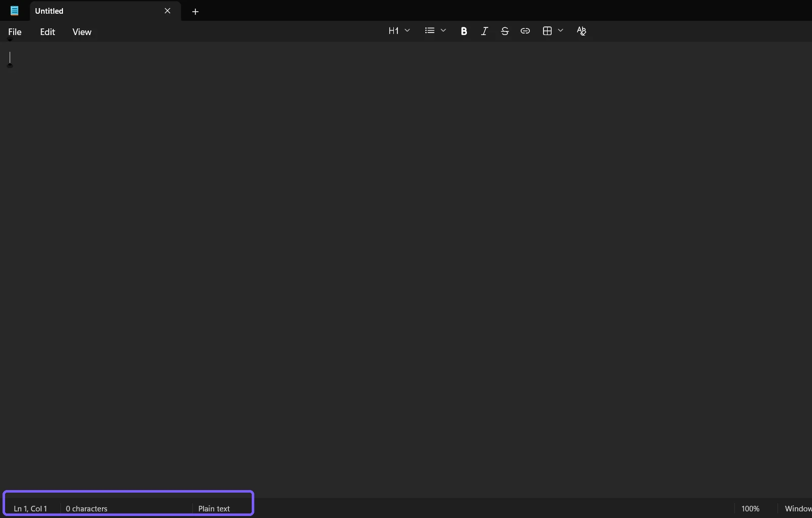Click the Windows line ending indicator
The width and height of the screenshot is (812, 518).
798,508
